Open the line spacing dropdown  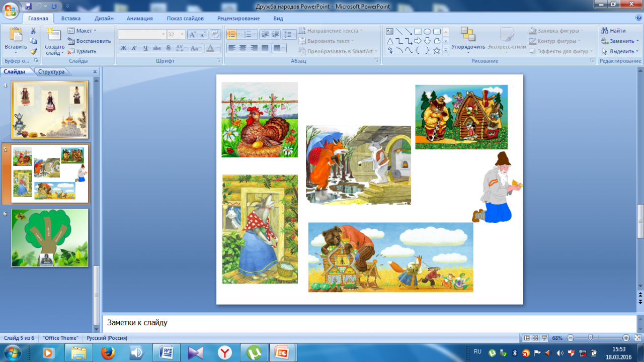289,35
